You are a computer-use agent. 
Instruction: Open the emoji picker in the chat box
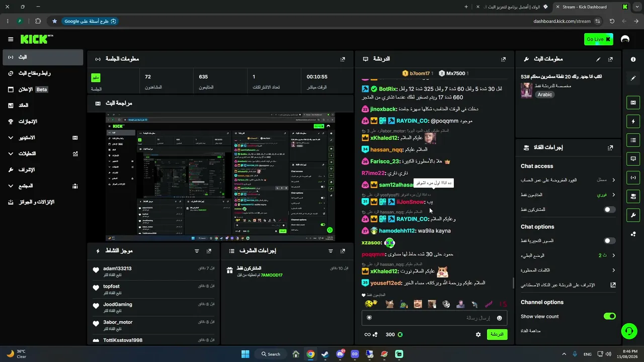point(499,318)
